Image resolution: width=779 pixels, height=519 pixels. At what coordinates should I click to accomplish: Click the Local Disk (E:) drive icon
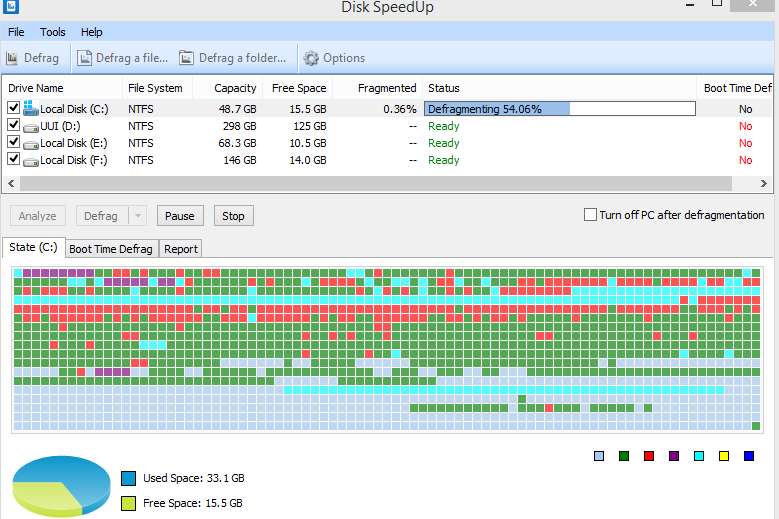(31, 145)
